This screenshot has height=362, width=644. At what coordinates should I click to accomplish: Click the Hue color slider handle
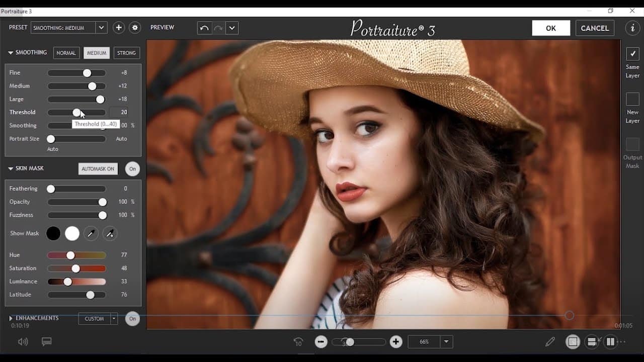[70, 255]
